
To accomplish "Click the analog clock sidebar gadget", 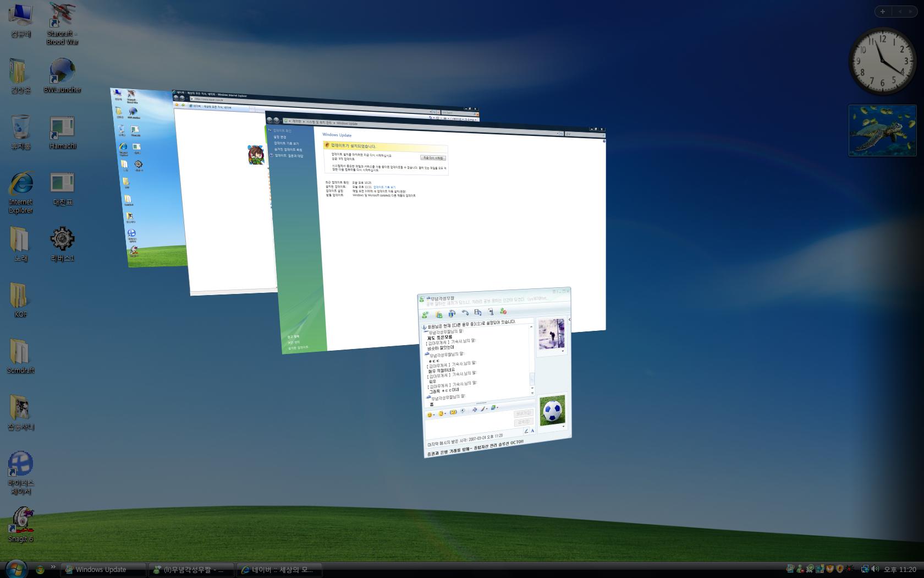I will (883, 61).
